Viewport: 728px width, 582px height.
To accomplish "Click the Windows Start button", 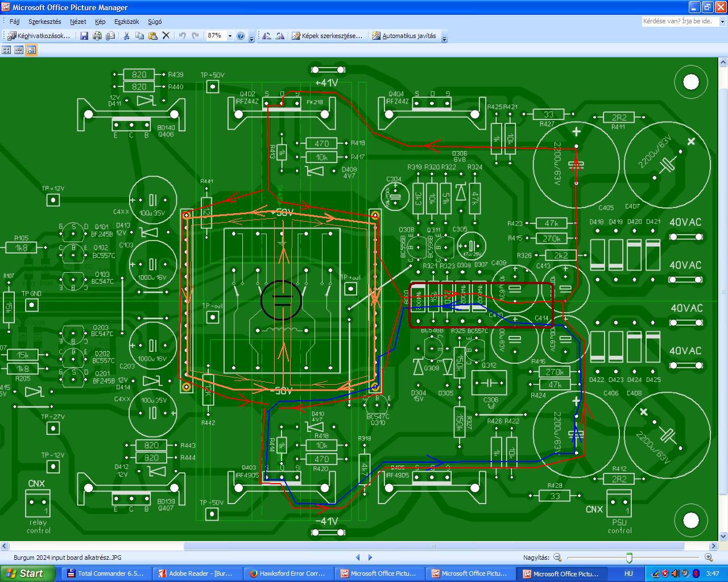I will 27,573.
